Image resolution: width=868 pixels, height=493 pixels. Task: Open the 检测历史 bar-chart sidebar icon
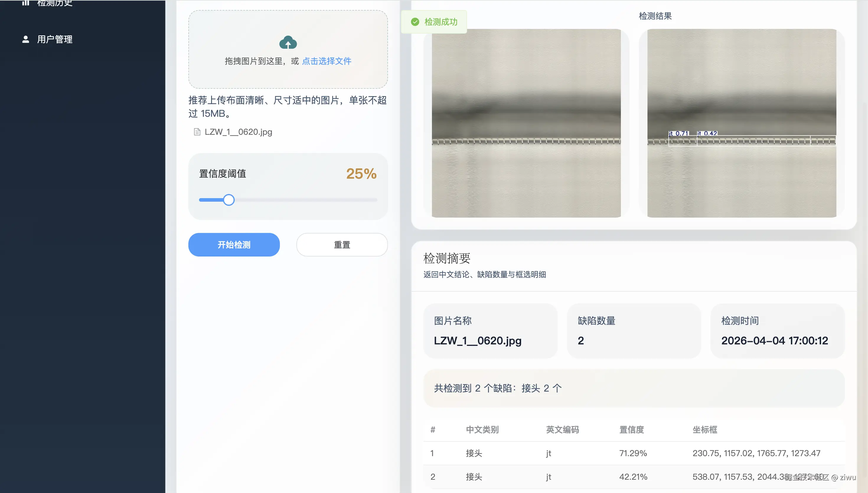[25, 3]
